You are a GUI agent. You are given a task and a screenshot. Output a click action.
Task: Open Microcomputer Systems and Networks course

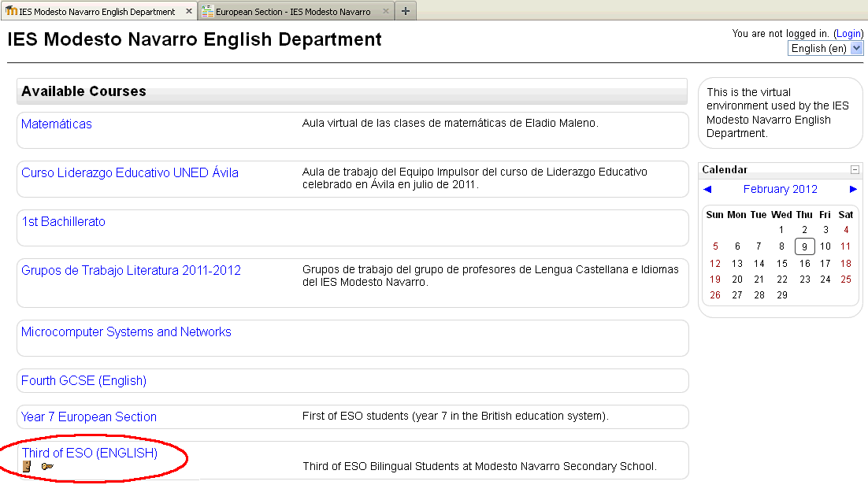(126, 331)
